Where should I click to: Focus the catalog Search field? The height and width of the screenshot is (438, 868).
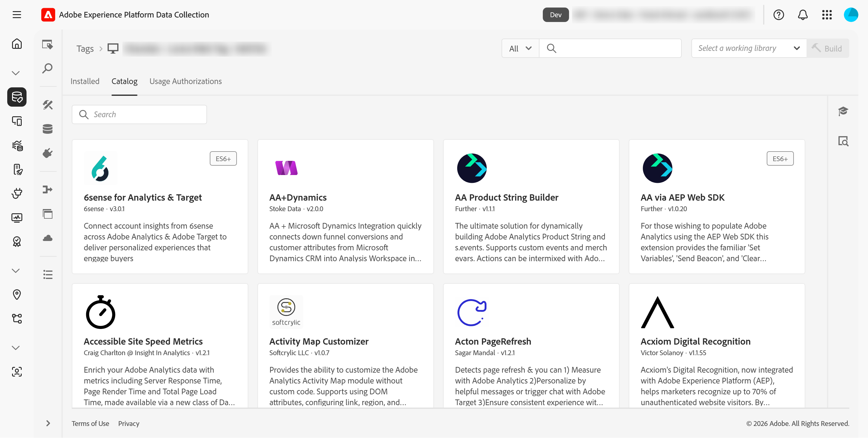pyautogui.click(x=139, y=114)
